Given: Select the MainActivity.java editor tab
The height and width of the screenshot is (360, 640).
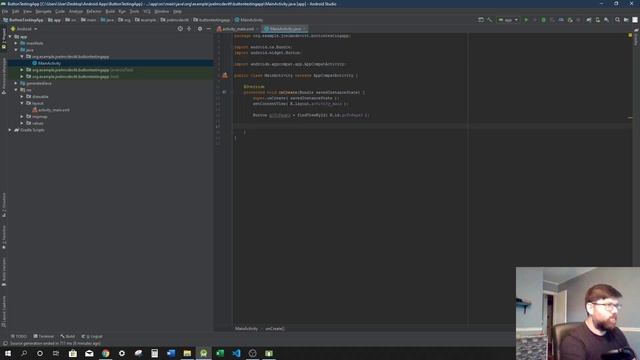Looking at the screenshot, I should (285, 29).
